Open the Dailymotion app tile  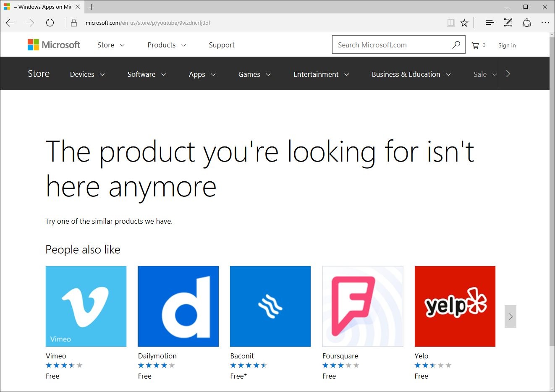(178, 306)
